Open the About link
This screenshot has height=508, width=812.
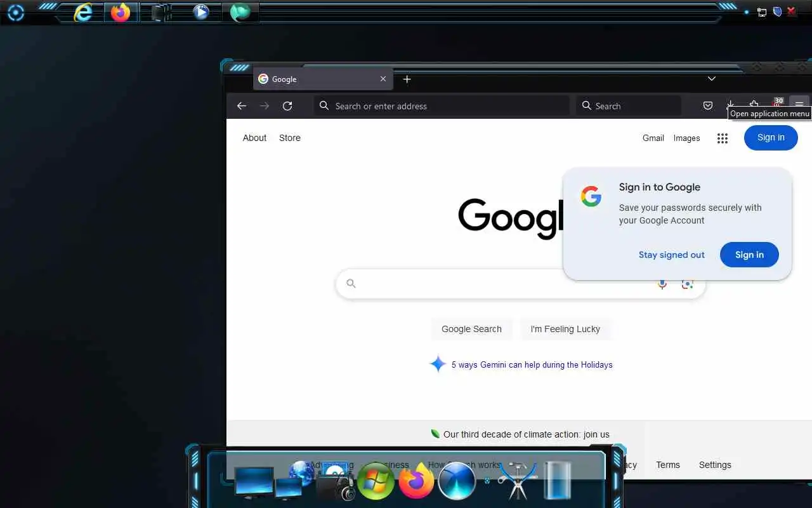click(254, 138)
